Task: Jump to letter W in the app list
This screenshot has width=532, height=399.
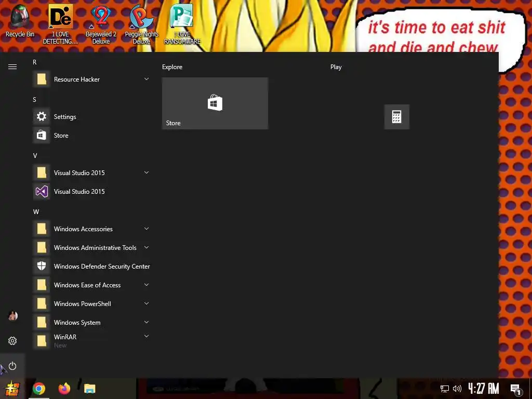Action: click(x=36, y=212)
